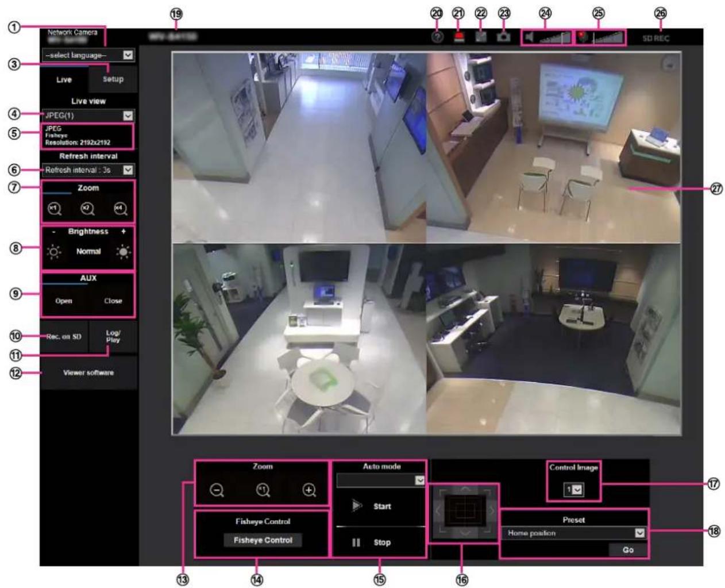725x588 pixels.
Task: Switch to the Setup tab
Action: (x=113, y=79)
